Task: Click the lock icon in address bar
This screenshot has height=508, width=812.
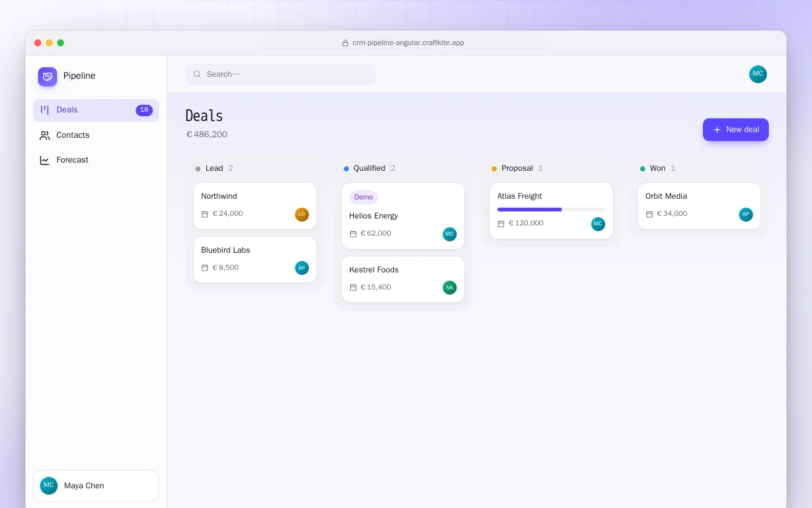Action: [x=346, y=43]
